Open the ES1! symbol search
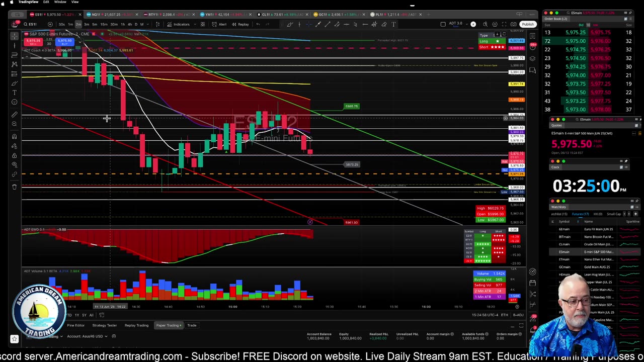644x362 pixels. coord(31,24)
